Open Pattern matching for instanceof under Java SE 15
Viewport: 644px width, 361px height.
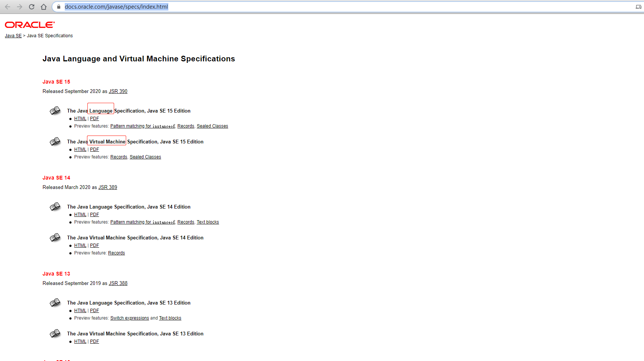(x=143, y=126)
